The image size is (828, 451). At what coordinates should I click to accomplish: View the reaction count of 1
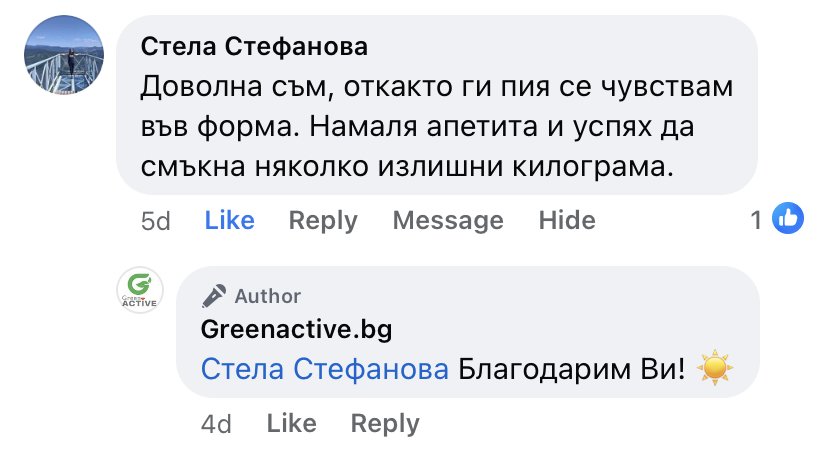[756, 220]
